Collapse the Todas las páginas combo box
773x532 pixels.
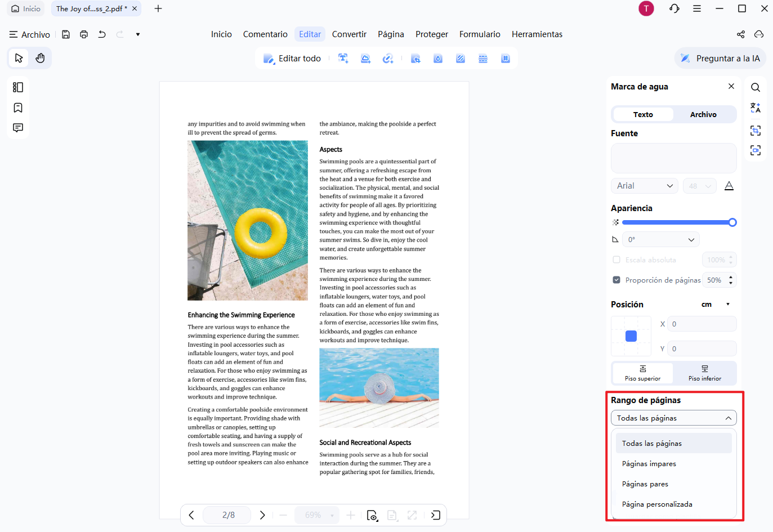pyautogui.click(x=674, y=418)
